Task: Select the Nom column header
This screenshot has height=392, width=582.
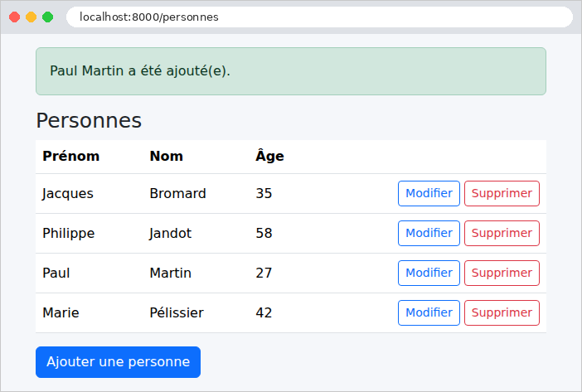Action: click(167, 156)
